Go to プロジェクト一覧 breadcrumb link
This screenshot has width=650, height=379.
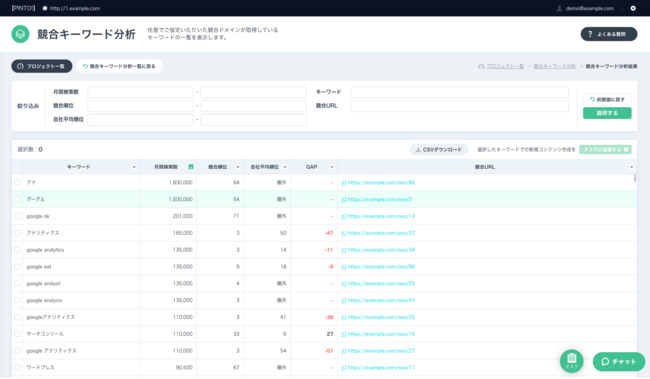click(x=505, y=66)
